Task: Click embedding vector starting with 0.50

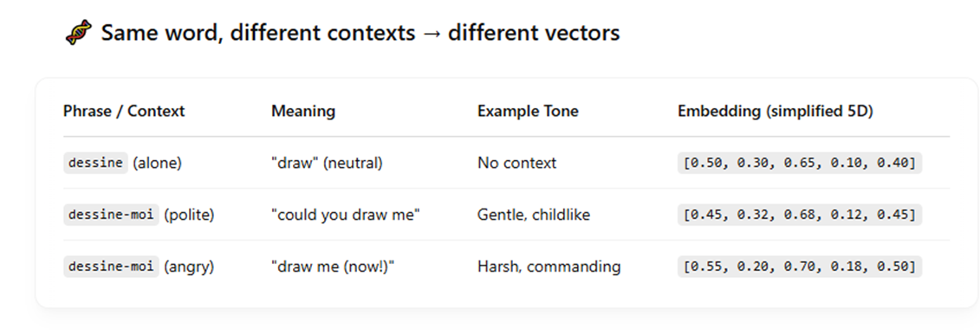Action: pyautogui.click(x=800, y=163)
